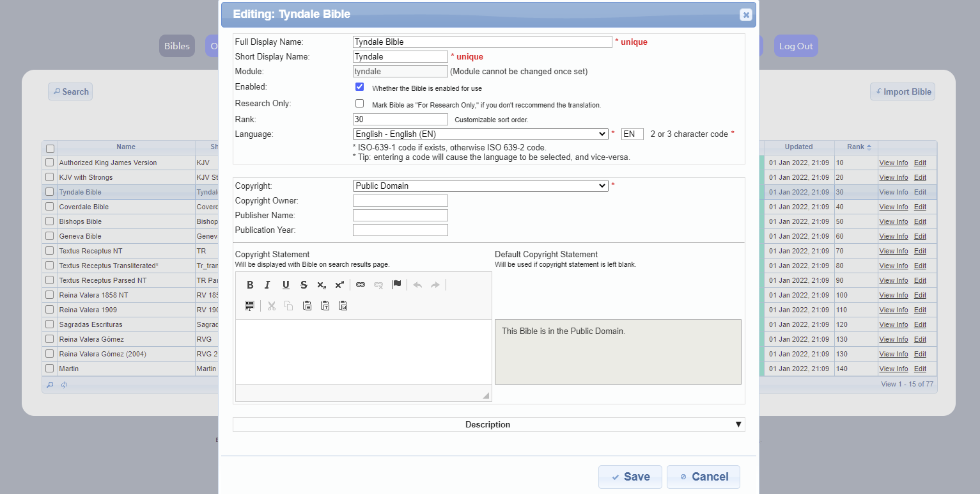The image size is (980, 494).
Task: Open the Bibles menu tab
Action: tap(177, 46)
